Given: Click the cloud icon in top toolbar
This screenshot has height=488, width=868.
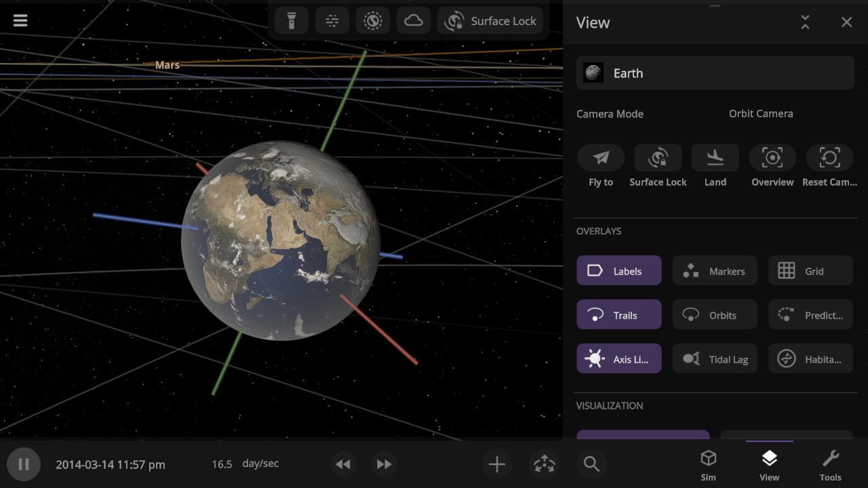Looking at the screenshot, I should click(x=413, y=21).
